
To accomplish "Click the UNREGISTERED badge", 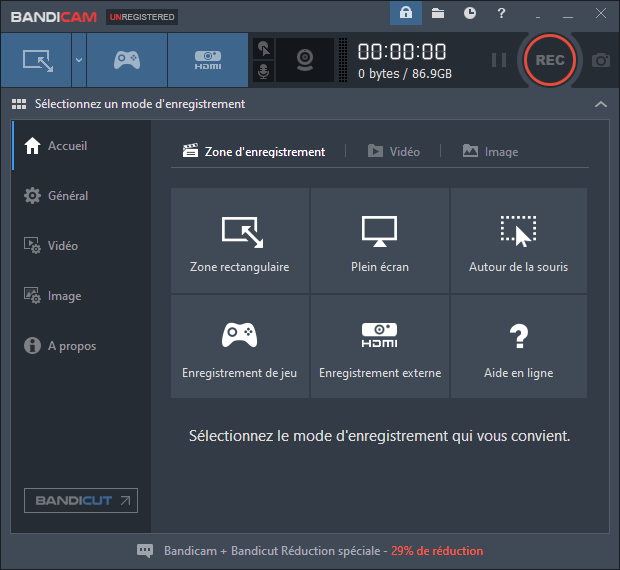I will (x=142, y=17).
